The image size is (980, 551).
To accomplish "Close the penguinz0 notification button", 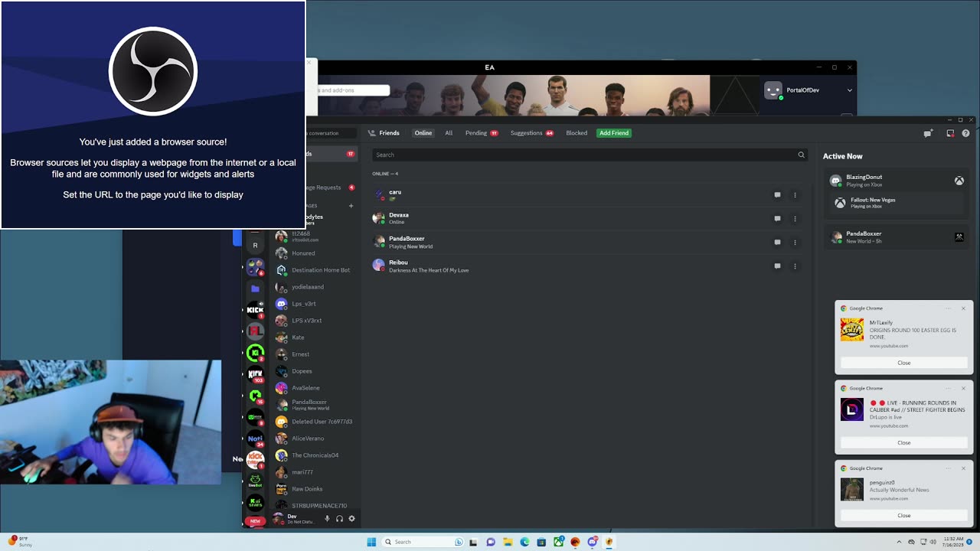I will tap(904, 515).
